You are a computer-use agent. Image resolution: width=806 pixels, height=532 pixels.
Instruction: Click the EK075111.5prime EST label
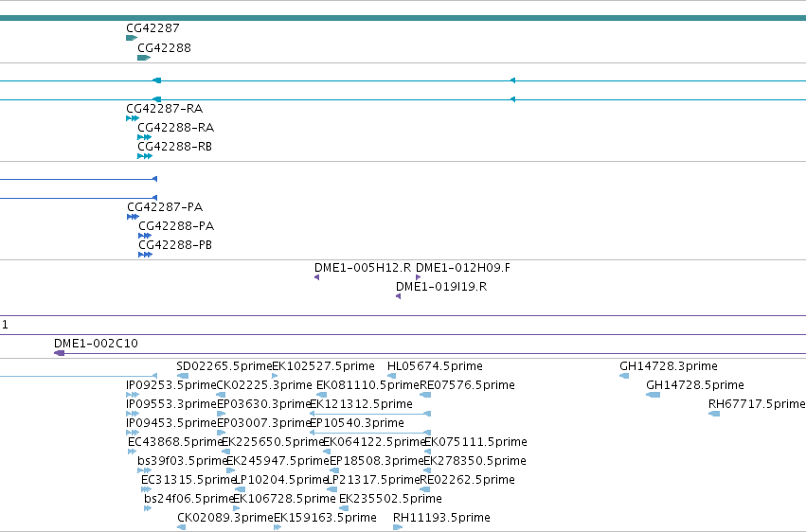pyautogui.click(x=475, y=442)
